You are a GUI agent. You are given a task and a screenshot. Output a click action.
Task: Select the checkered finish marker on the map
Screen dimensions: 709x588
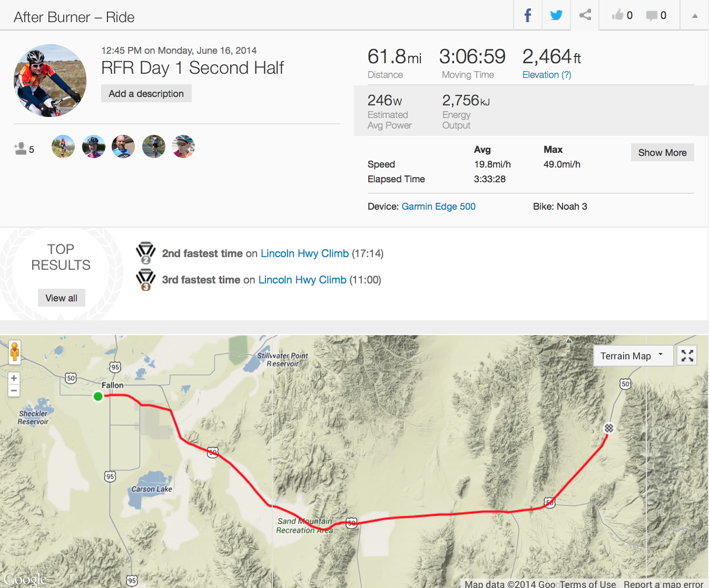point(609,428)
